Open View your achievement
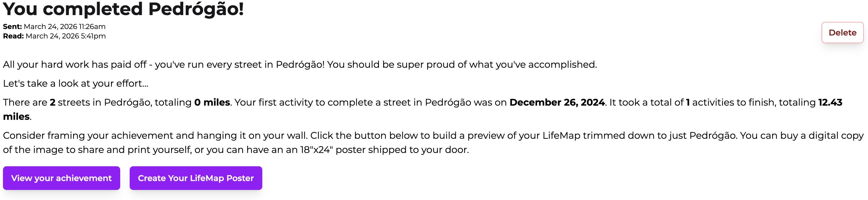The height and width of the screenshot is (200, 868). pyautogui.click(x=61, y=178)
